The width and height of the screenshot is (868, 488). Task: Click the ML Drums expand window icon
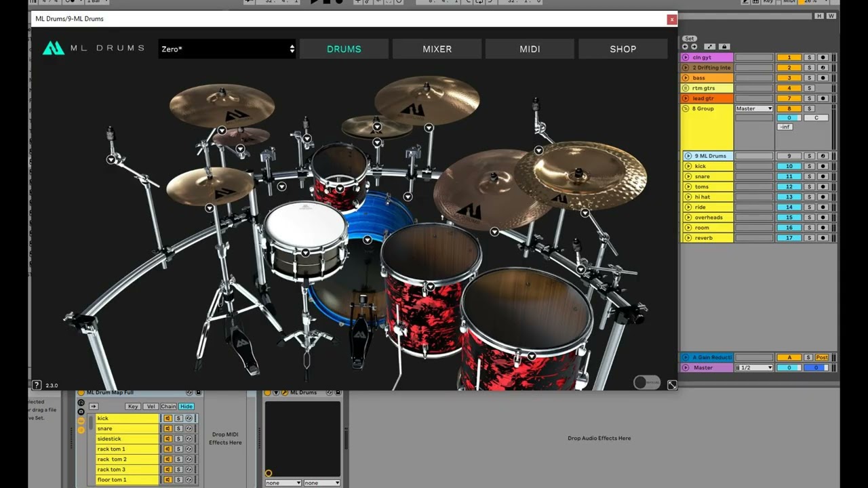pos(671,385)
